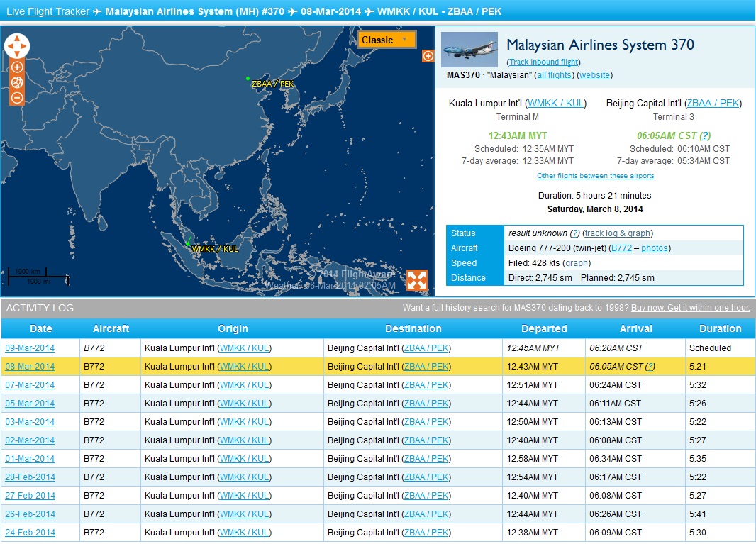
Task: Click the 'Filed: 428 kts' speed value
Action: pyautogui.click(x=534, y=263)
